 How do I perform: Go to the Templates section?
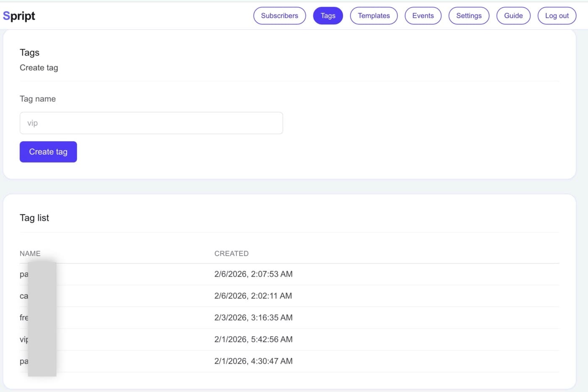tap(373, 16)
